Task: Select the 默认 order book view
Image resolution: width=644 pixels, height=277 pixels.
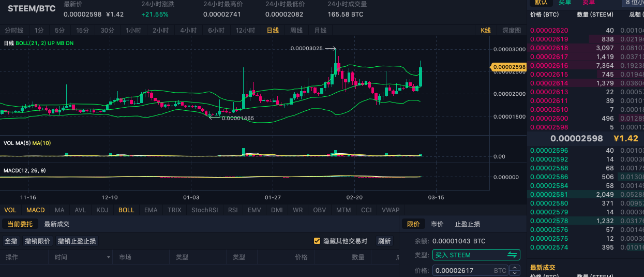Action: [541, 2]
